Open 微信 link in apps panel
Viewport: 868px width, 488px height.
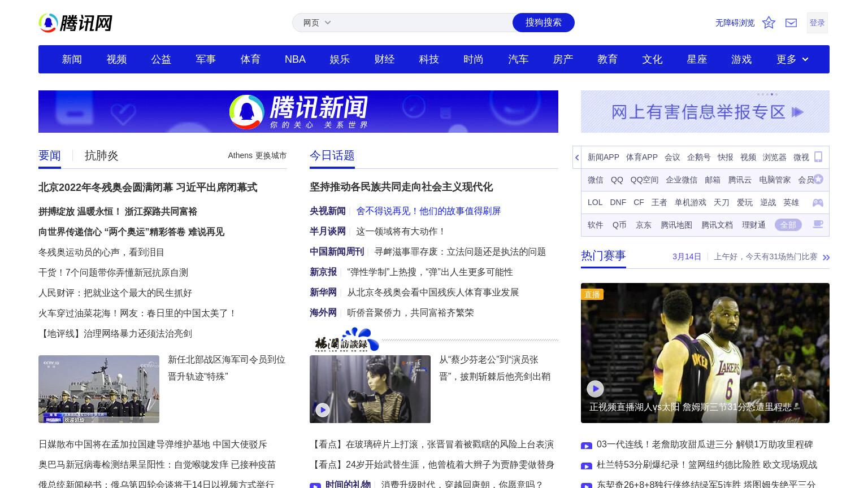click(x=596, y=180)
